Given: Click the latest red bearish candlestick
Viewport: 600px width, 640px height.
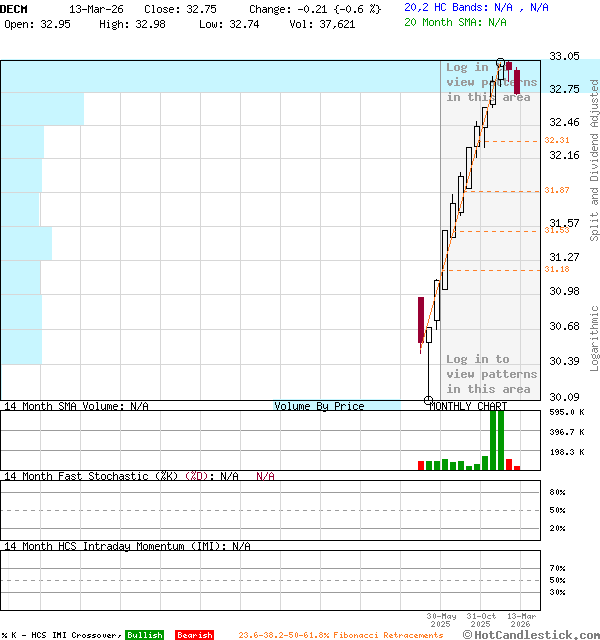Looking at the screenshot, I should click(x=517, y=80).
